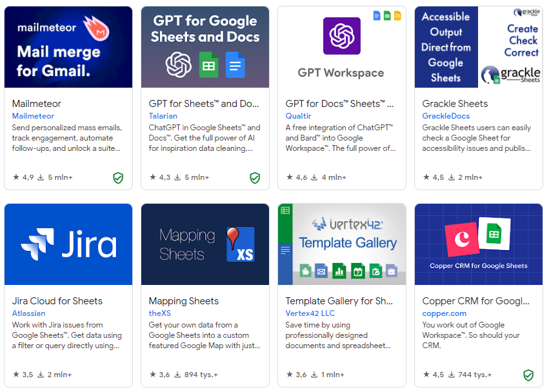Image resolution: width=549 pixels, height=392 pixels.
Task: Click the "4 mln+" install count
Action: click(334, 177)
